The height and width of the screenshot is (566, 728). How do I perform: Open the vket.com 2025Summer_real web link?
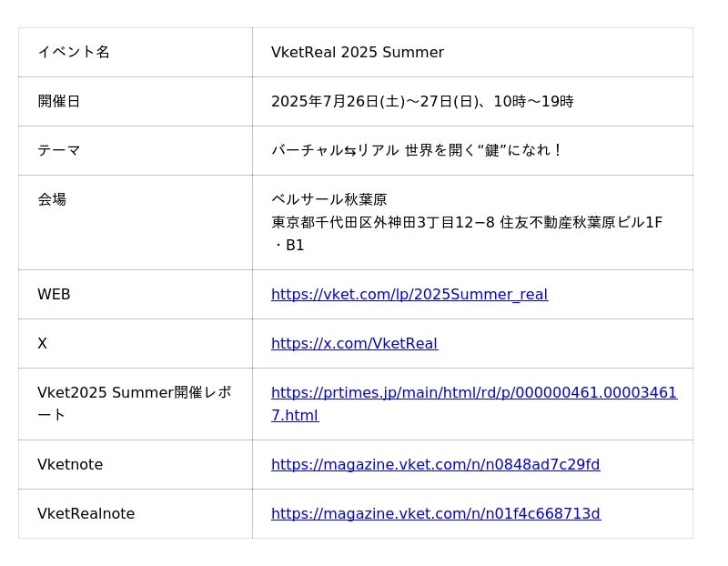point(409,295)
